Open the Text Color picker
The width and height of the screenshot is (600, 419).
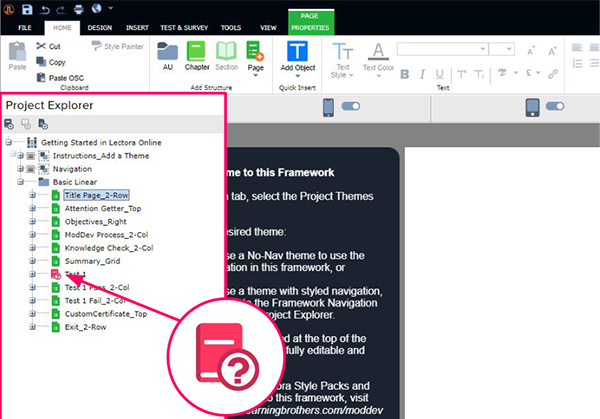click(378, 57)
